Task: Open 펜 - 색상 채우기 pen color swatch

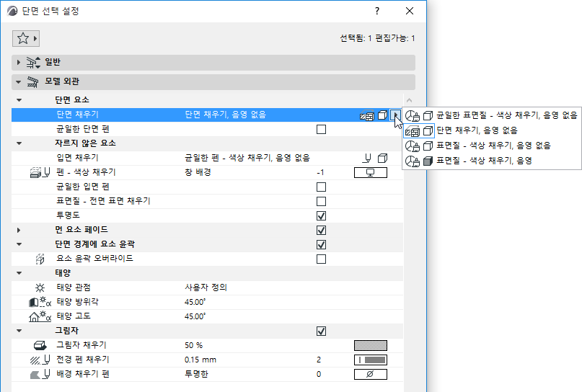Action: [x=371, y=172]
